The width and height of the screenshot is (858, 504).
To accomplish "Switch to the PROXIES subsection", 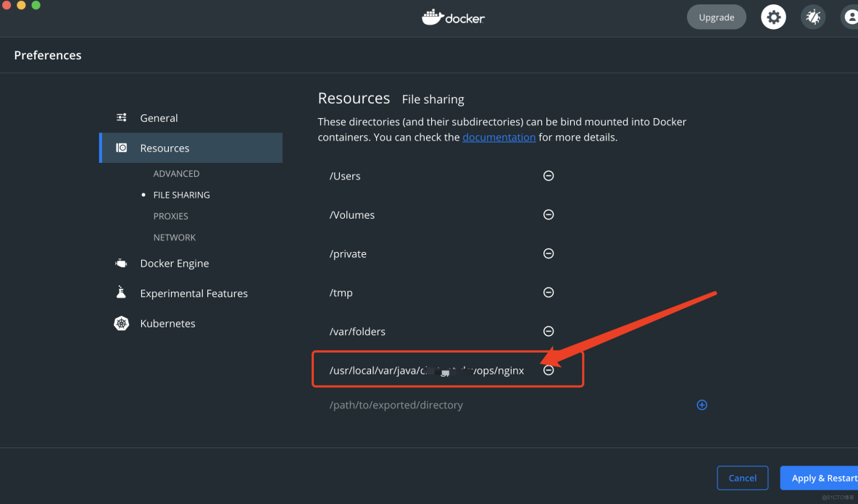I will click(x=171, y=216).
